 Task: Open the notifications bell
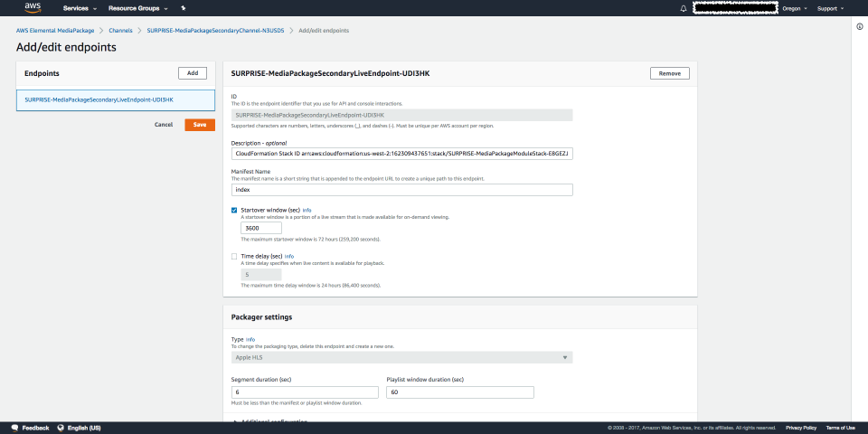click(x=684, y=8)
